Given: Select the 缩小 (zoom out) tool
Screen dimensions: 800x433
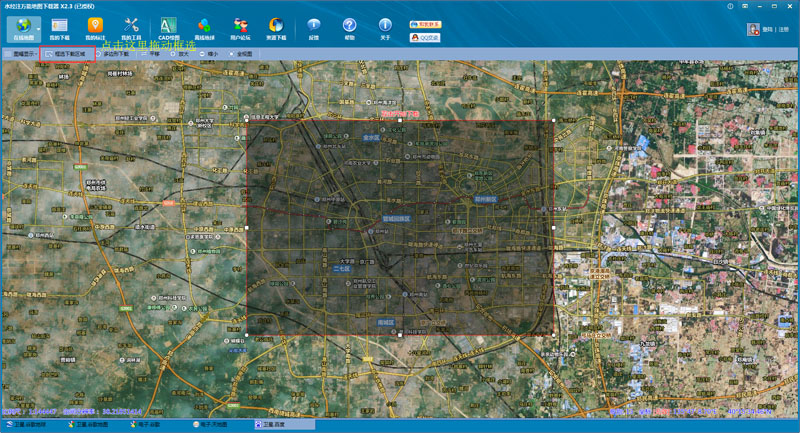Looking at the screenshot, I should click(x=209, y=54).
